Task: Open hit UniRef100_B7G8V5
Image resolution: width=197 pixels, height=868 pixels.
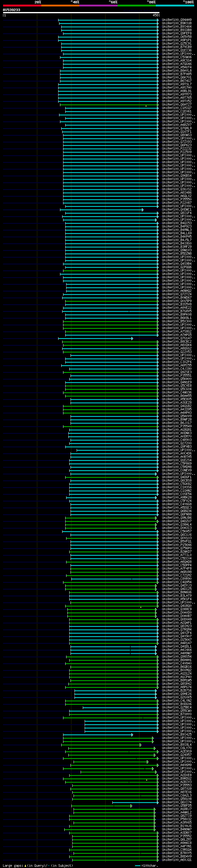Action: [x=177, y=311]
